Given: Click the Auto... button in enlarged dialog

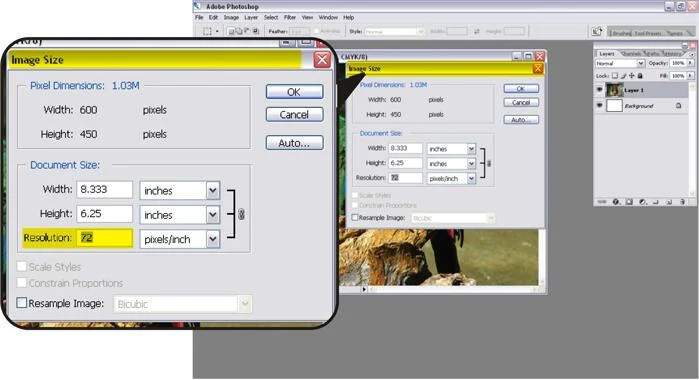Looking at the screenshot, I should pyautogui.click(x=294, y=143).
